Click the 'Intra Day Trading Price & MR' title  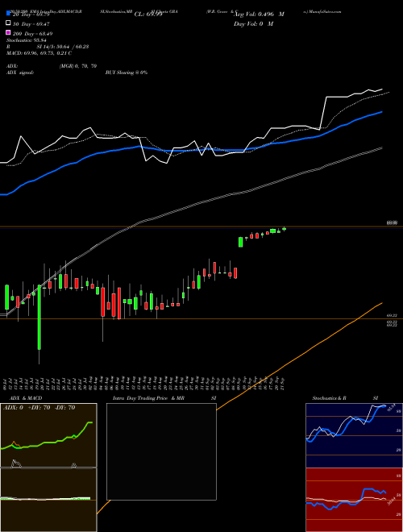[148, 398]
